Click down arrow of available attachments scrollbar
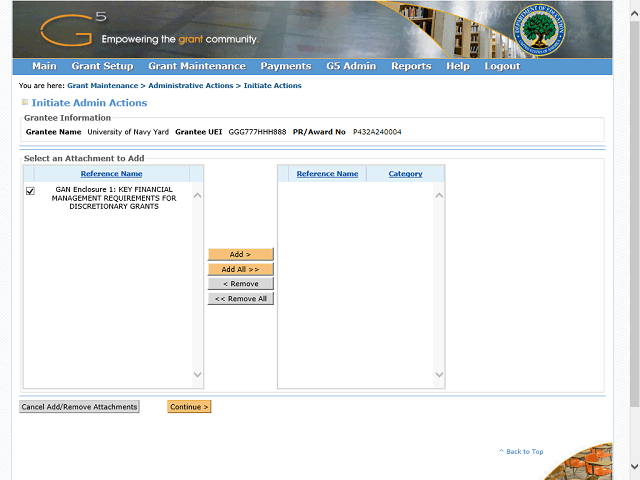Image resolution: width=640 pixels, height=480 pixels. point(198,374)
